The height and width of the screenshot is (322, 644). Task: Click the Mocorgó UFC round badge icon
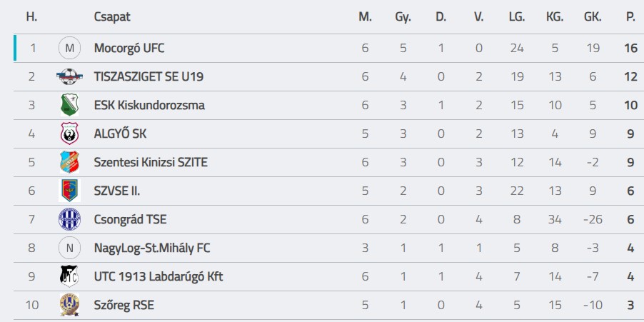tap(69, 49)
